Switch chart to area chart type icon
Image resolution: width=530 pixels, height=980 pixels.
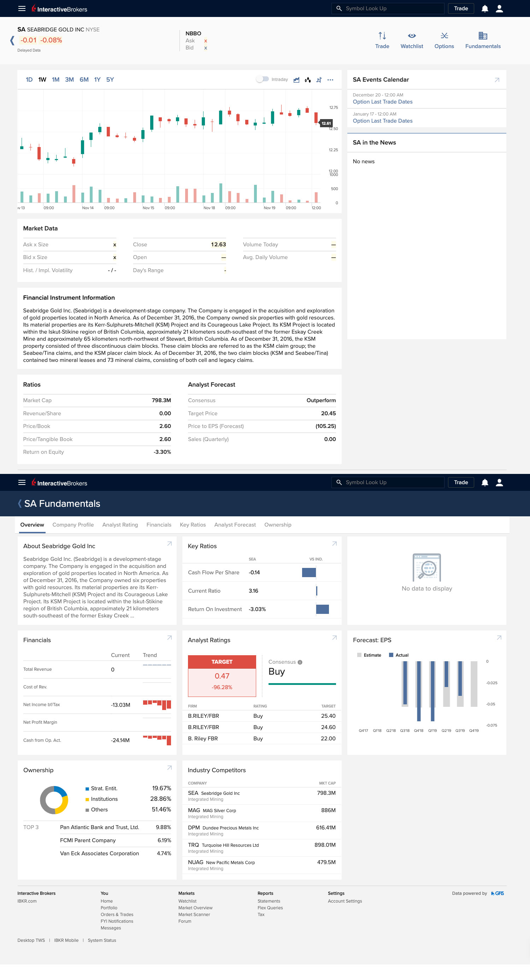tap(296, 80)
